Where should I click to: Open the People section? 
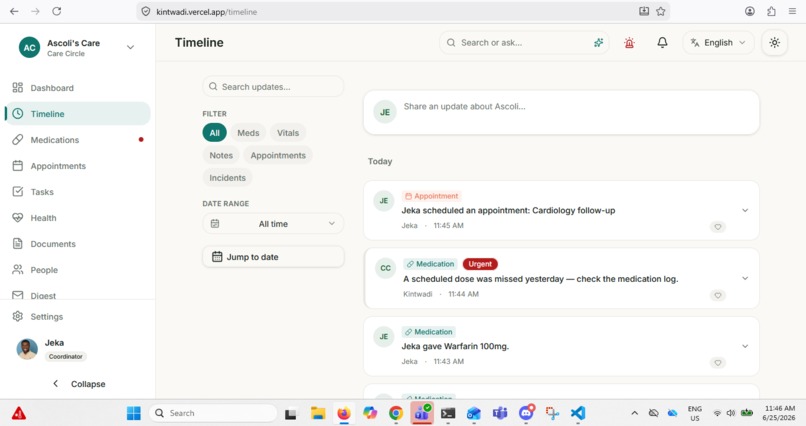[x=77, y=270]
